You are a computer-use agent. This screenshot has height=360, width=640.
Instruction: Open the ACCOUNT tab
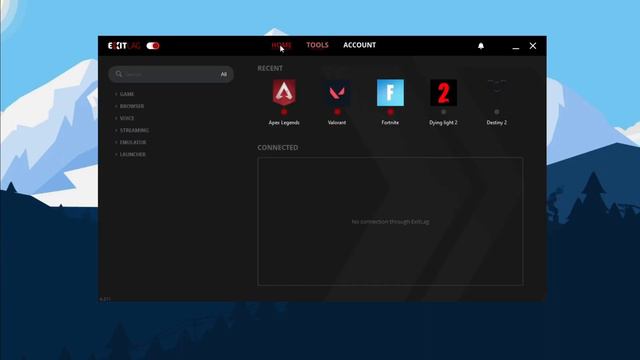tap(360, 45)
